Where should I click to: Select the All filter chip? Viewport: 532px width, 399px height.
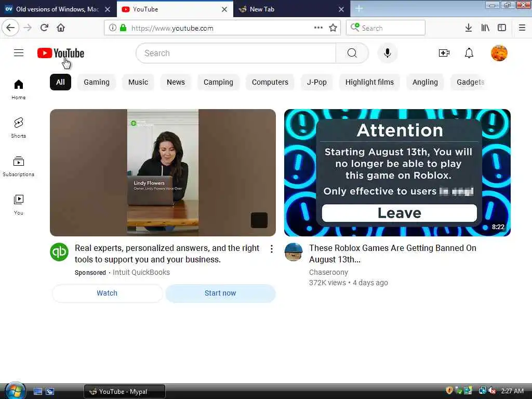point(60,82)
